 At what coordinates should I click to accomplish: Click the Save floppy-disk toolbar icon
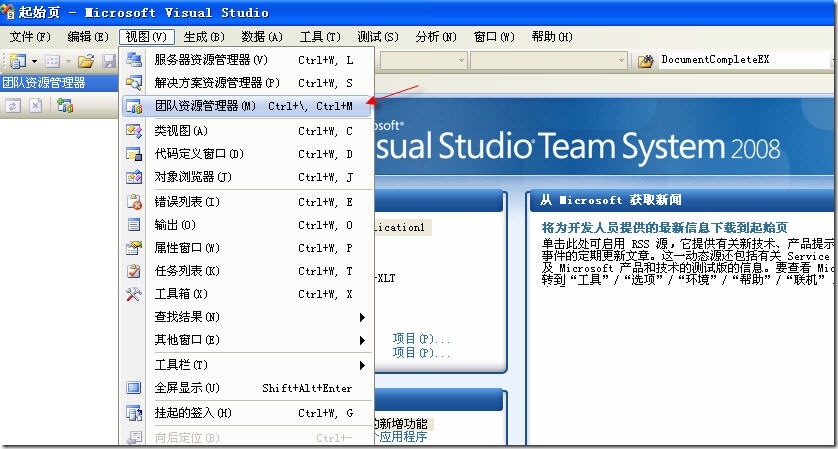click(x=110, y=61)
